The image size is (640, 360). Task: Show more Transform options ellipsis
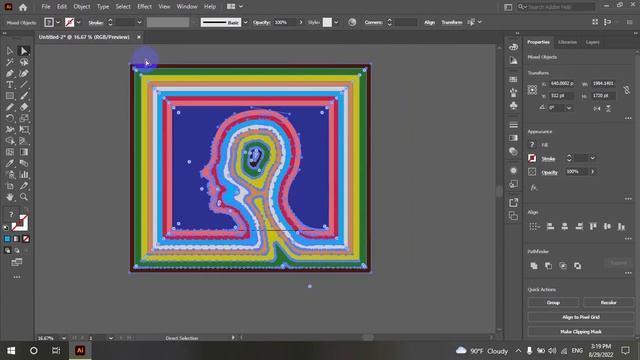point(628,118)
